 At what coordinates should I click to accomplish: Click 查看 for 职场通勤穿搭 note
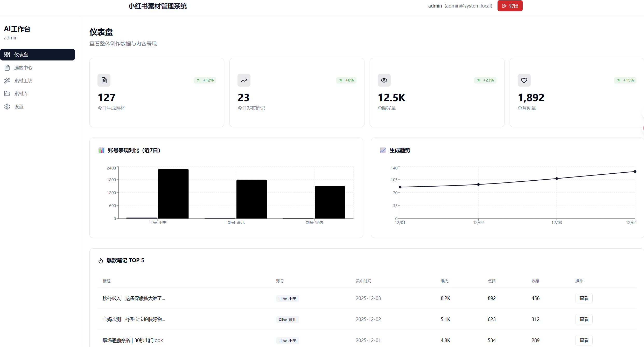pos(584,340)
